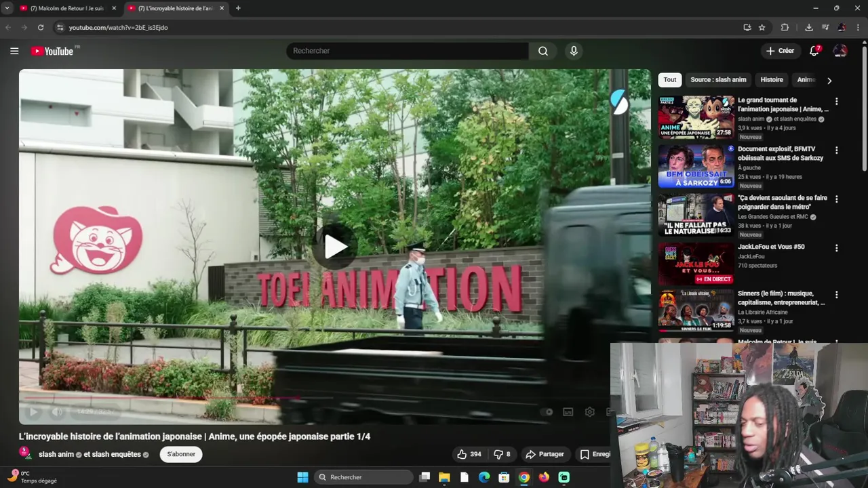
Task: Open weather widget Temps dégagé
Action: [x=33, y=477]
